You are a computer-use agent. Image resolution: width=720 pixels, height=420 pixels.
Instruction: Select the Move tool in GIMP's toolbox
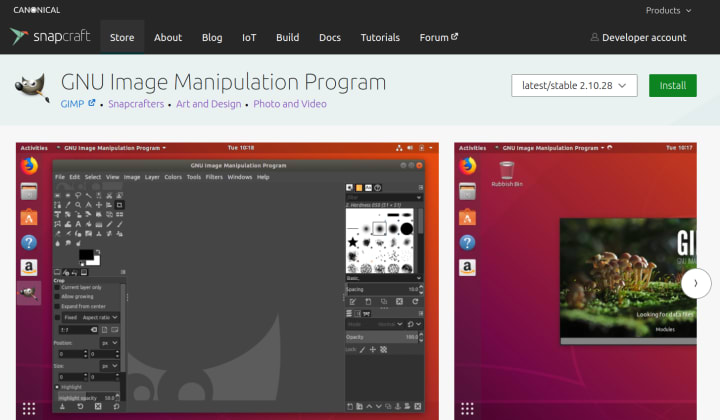point(99,205)
